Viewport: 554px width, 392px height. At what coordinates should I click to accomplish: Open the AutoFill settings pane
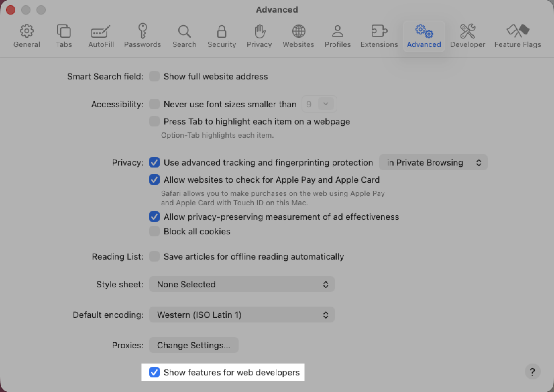[101, 36]
